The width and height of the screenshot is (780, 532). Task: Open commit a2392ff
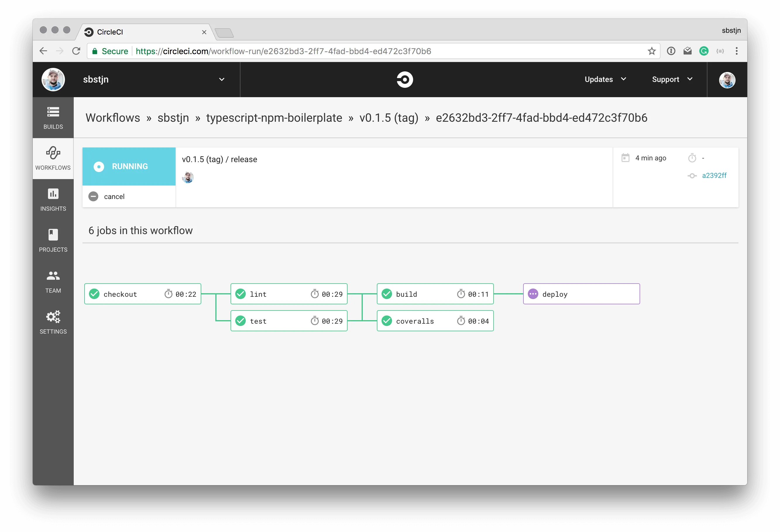coord(714,176)
